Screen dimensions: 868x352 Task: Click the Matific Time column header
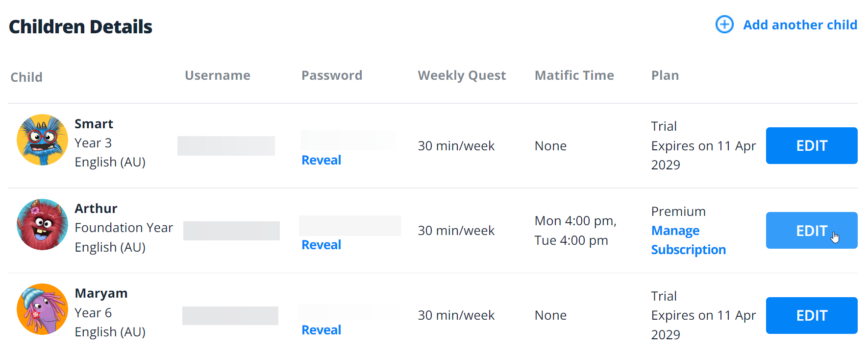[x=574, y=75]
